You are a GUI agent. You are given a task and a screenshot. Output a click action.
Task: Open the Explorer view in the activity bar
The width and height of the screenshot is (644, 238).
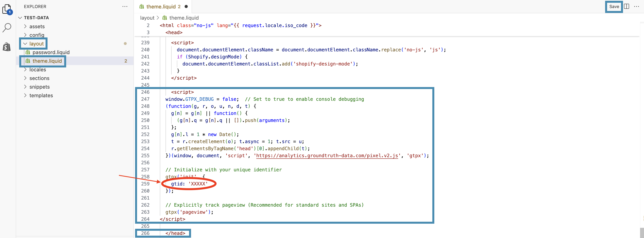click(x=7, y=9)
